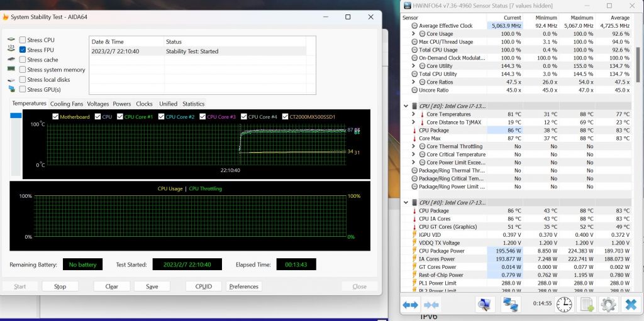Open the sensor search magnifier icon
Viewport: 644px width, 321px height.
click(x=484, y=305)
